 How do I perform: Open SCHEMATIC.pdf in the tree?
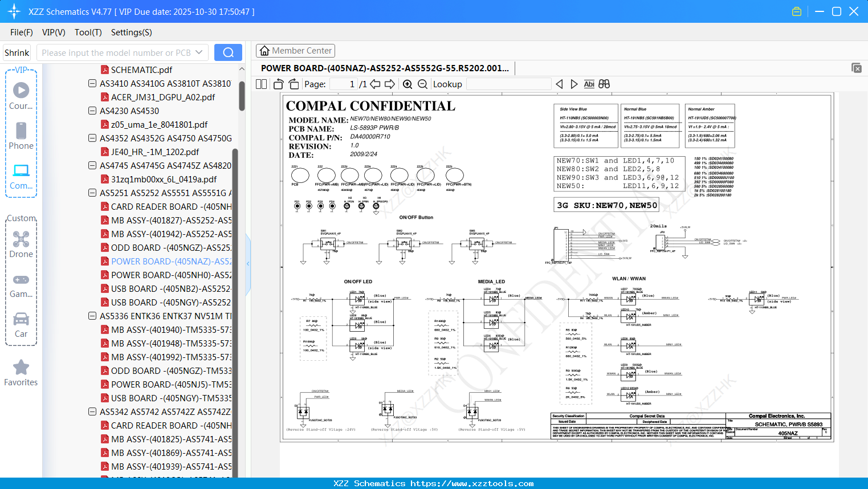(141, 70)
